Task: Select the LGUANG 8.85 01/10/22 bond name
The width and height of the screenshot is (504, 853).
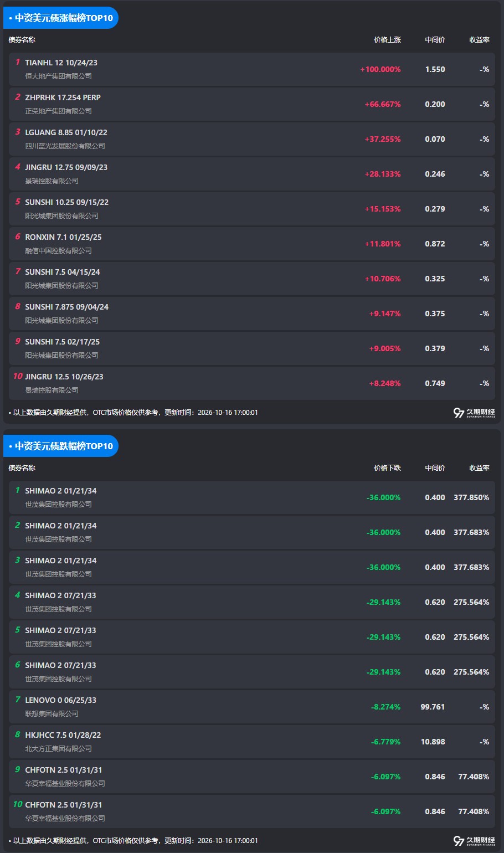Action: 66,132
